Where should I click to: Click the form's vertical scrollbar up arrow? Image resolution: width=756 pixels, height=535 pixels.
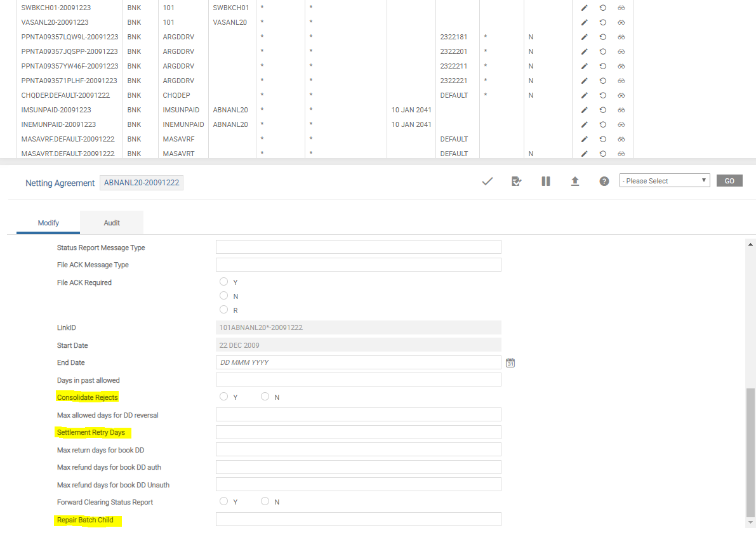751,245
